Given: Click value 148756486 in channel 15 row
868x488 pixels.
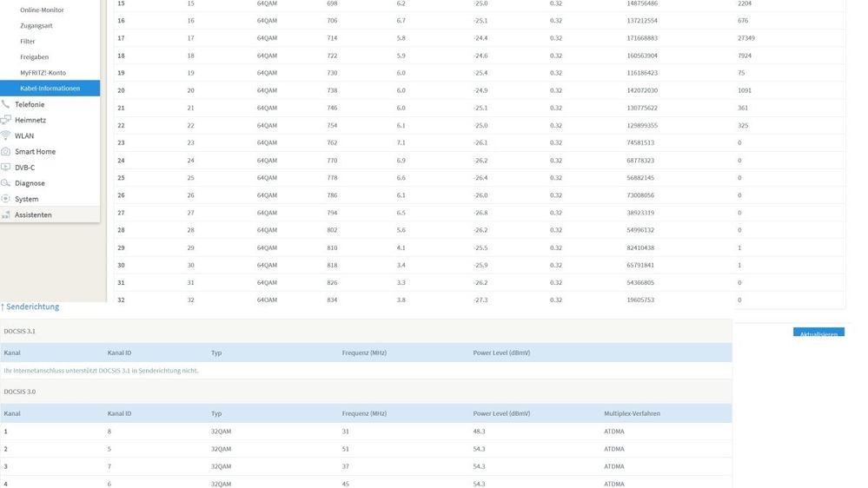Looking at the screenshot, I should click(x=642, y=3).
